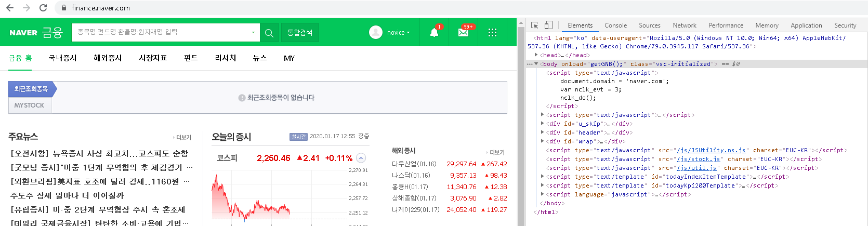Viewport: 868px width, 226px height.
Task: Click the 다우산업 index row
Action: point(450,164)
